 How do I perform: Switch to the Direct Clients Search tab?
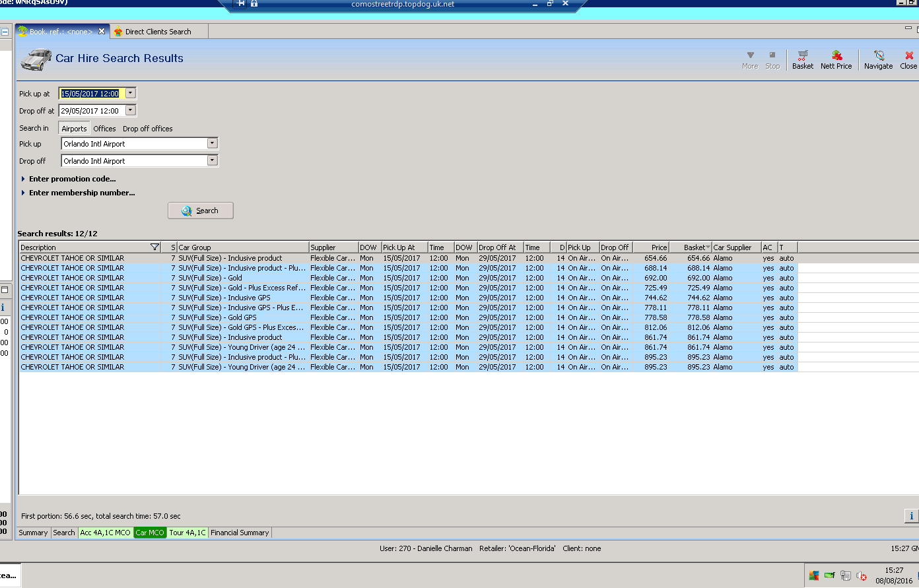click(x=158, y=32)
